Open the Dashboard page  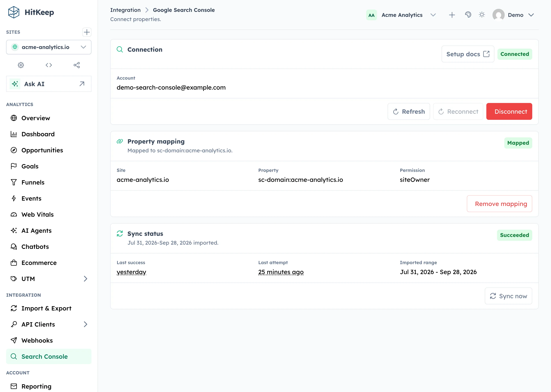pyautogui.click(x=49, y=134)
